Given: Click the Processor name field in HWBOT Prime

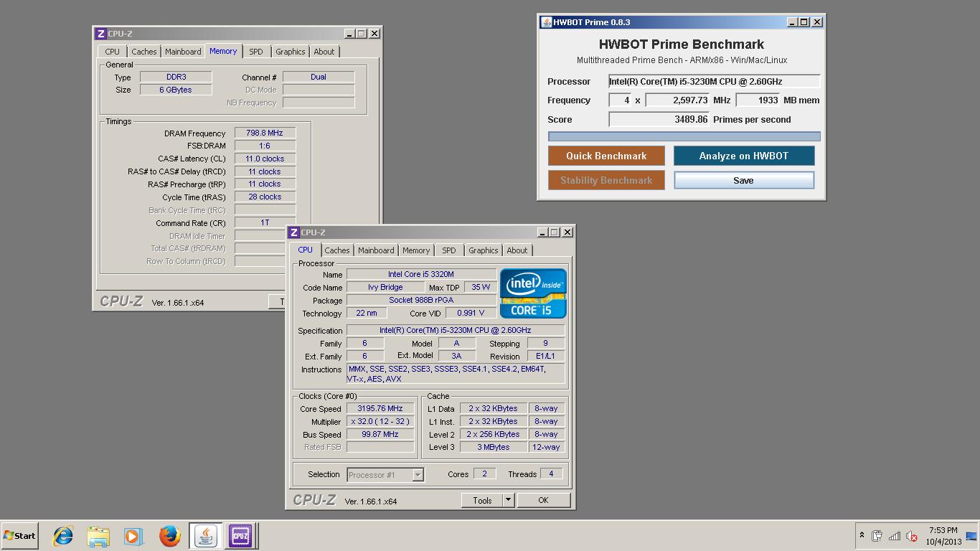Looking at the screenshot, I should click(x=714, y=82).
